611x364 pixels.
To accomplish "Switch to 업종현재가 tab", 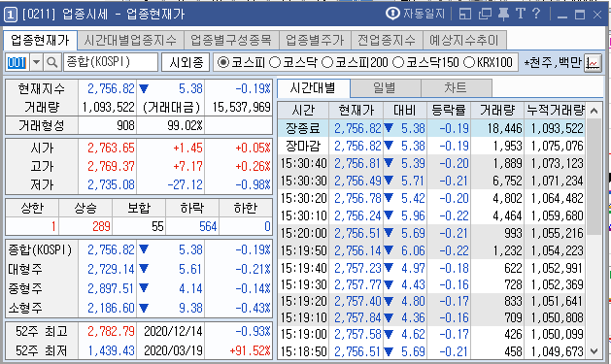I will (x=40, y=40).
